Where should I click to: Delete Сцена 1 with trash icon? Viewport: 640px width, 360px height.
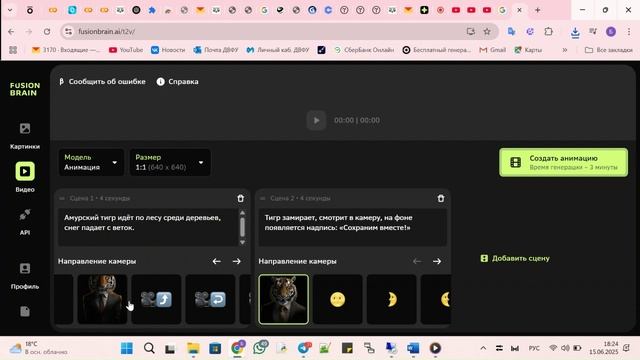[x=240, y=198]
